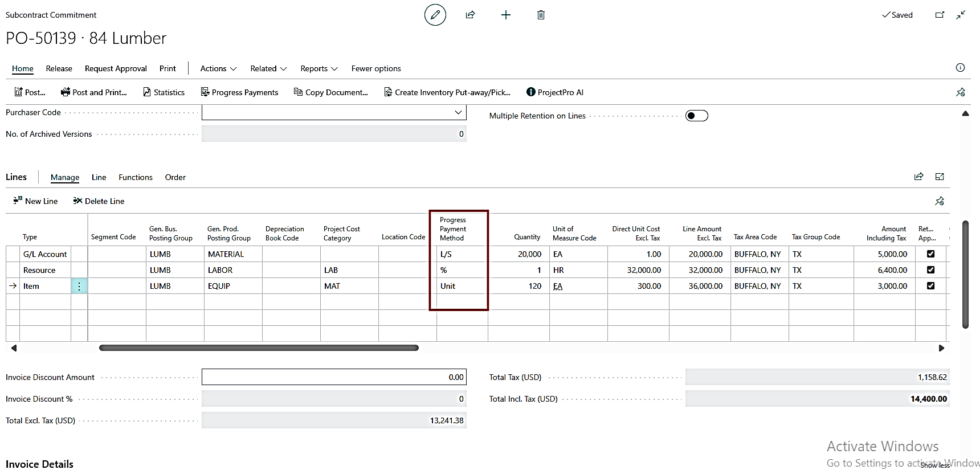
Task: Open the information circle icon
Action: tap(960, 68)
